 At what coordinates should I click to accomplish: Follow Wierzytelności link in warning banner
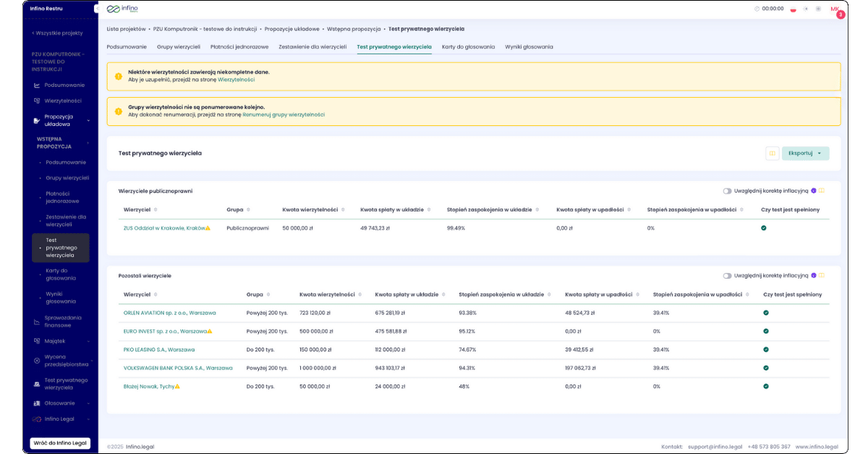(x=237, y=80)
